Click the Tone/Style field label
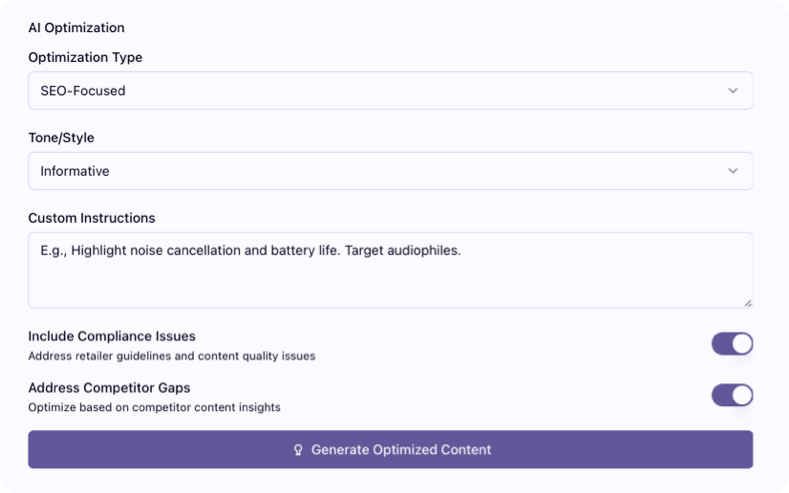 click(x=61, y=138)
